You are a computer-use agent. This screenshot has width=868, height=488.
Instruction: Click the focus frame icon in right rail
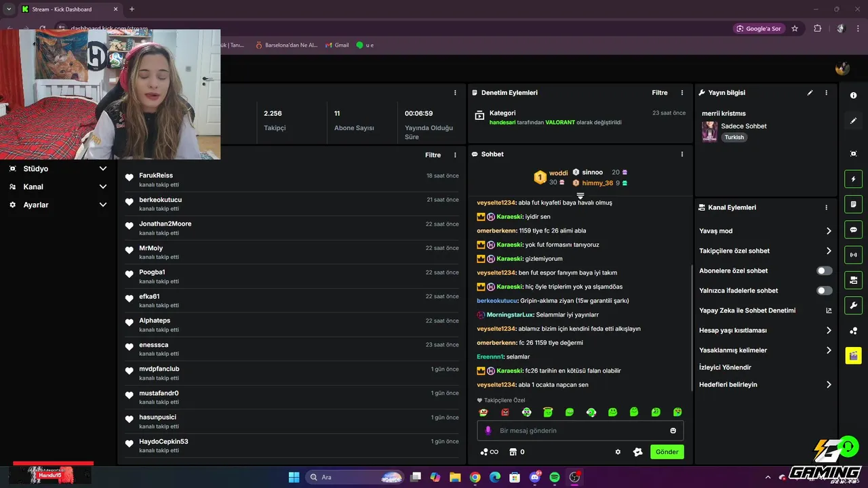tap(853, 154)
